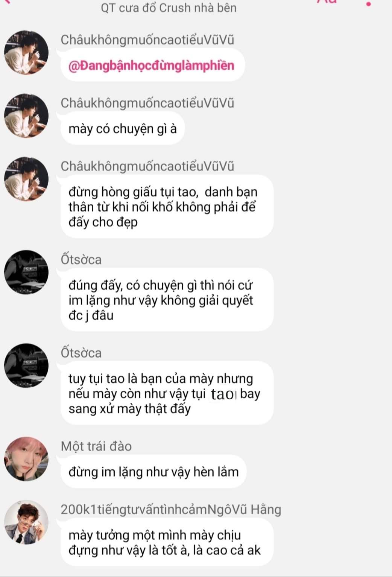The height and width of the screenshot is (577, 392).
Task: Open the Ngô Vũ Hằng profile avatar
Action: [26, 522]
